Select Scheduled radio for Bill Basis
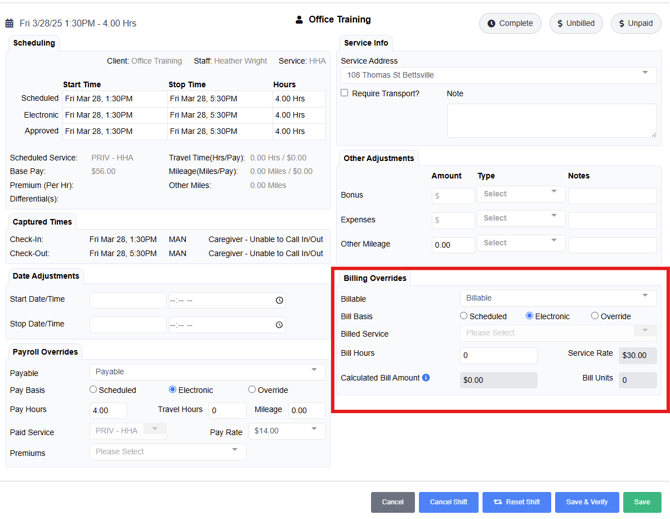This screenshot has width=670, height=519. (x=464, y=316)
